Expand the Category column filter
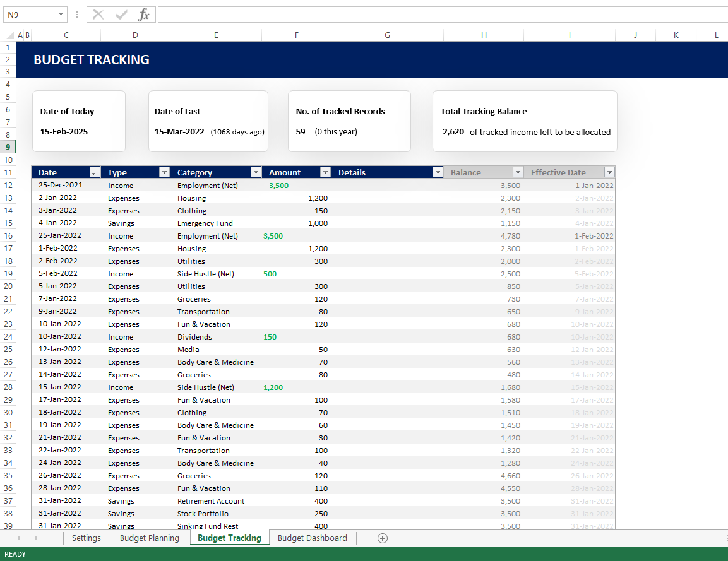 256,172
